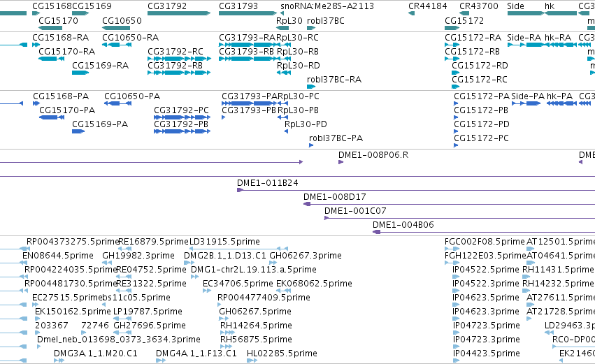The height and width of the screenshot is (364, 595).
Task: Select the CG15168-PA protein label
Action: click(x=61, y=96)
